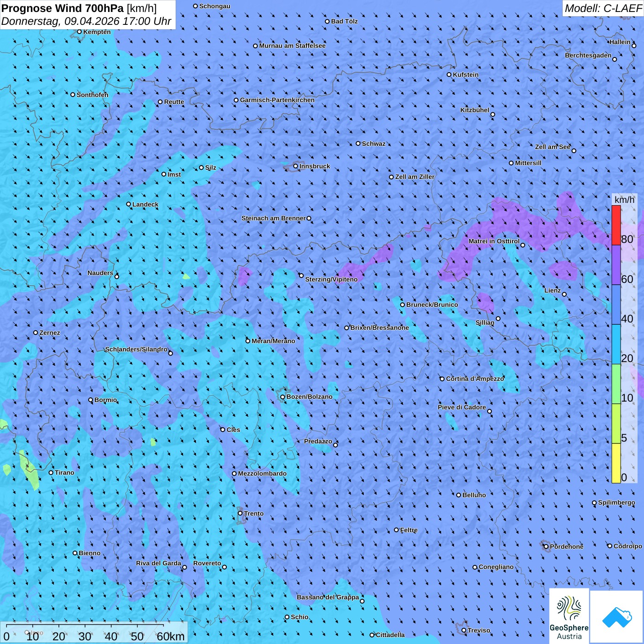Click the Kempten city label
Image resolution: width=644 pixels, height=644 pixels.
pyautogui.click(x=97, y=32)
